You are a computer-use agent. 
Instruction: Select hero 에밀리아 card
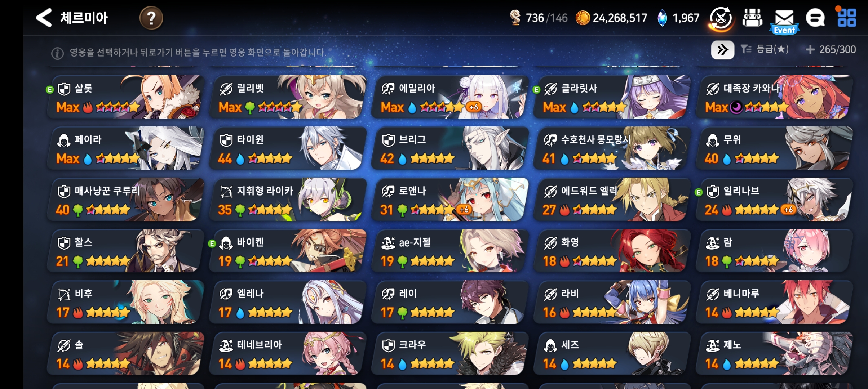(x=449, y=97)
